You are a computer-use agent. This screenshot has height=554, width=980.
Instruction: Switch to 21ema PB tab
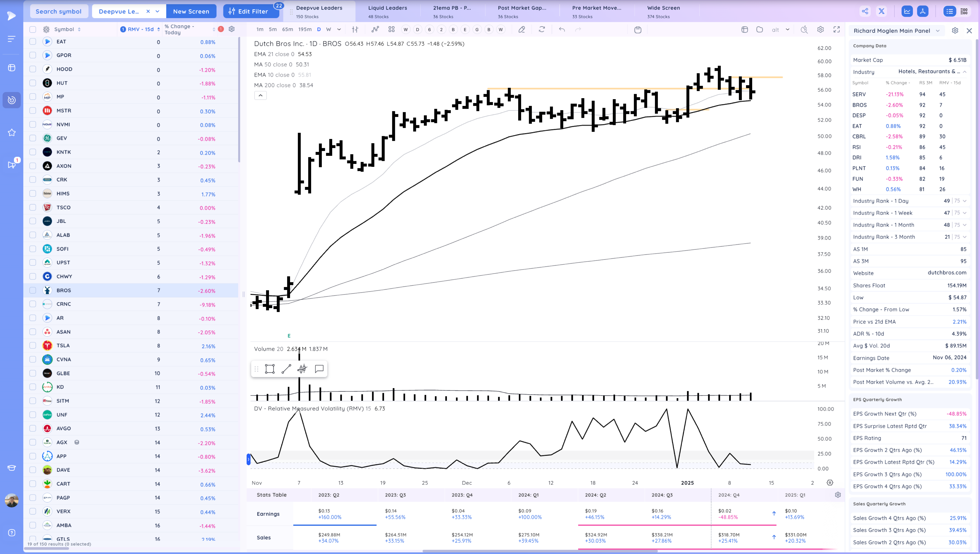pos(452,12)
